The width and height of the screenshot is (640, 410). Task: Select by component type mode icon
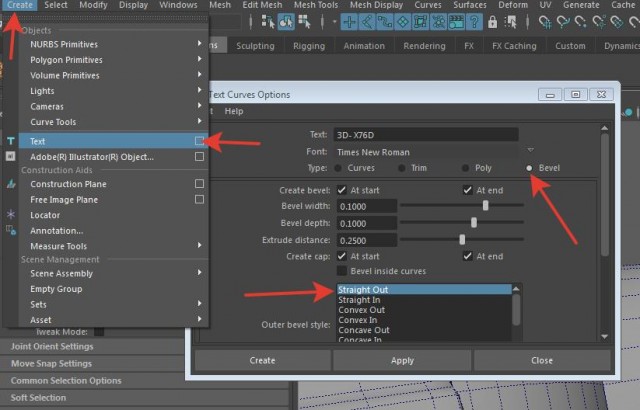pos(304,22)
